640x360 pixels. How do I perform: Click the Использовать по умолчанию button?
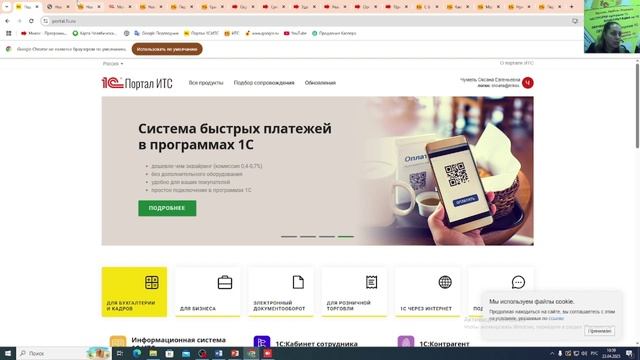tap(167, 49)
